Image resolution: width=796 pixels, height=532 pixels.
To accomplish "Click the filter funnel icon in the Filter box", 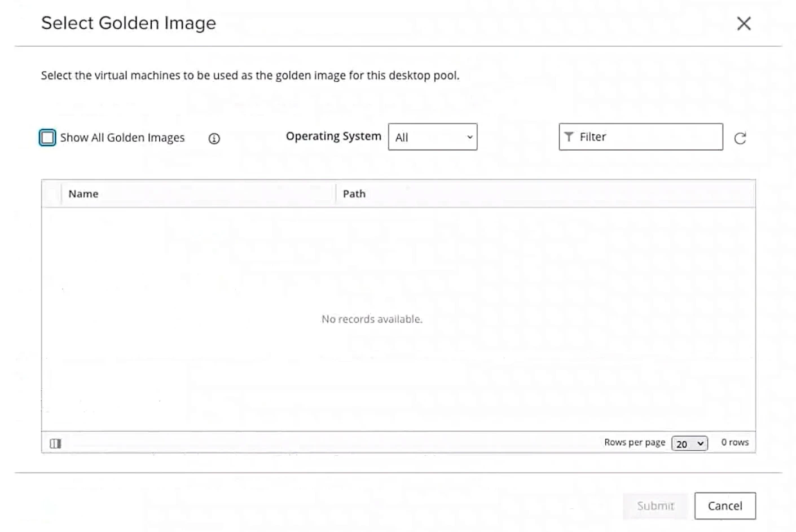I will pos(569,137).
